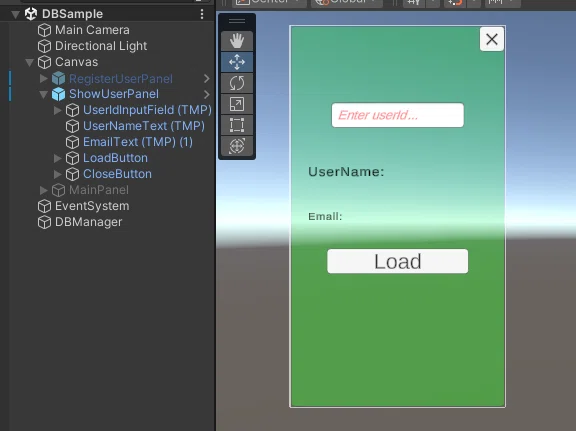Viewport: 576px width, 431px height.
Task: Open RegisterUserPanel prefab with right chevron
Action: [x=206, y=78]
